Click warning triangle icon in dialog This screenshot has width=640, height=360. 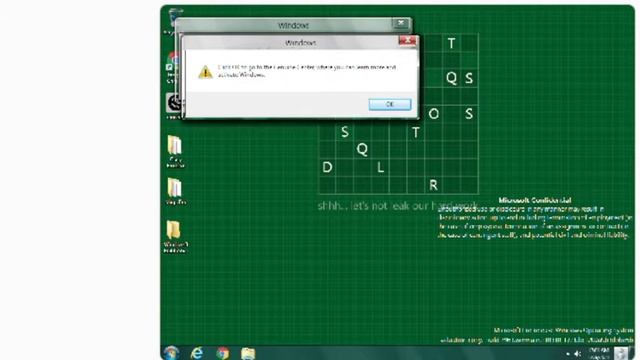[x=205, y=72]
